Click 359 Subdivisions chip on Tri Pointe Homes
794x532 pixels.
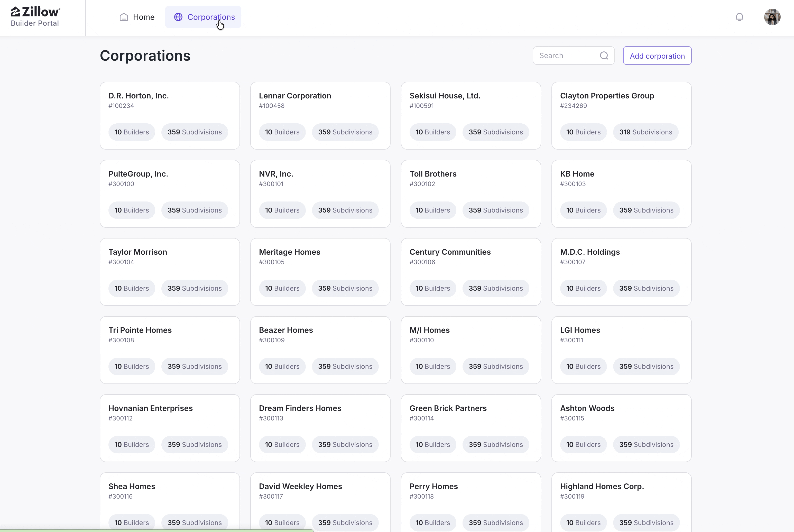pos(195,366)
